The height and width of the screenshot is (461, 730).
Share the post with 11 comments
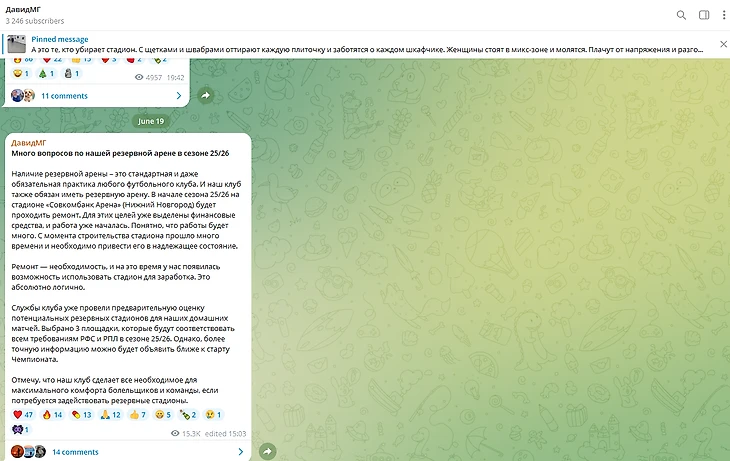pyautogui.click(x=205, y=95)
